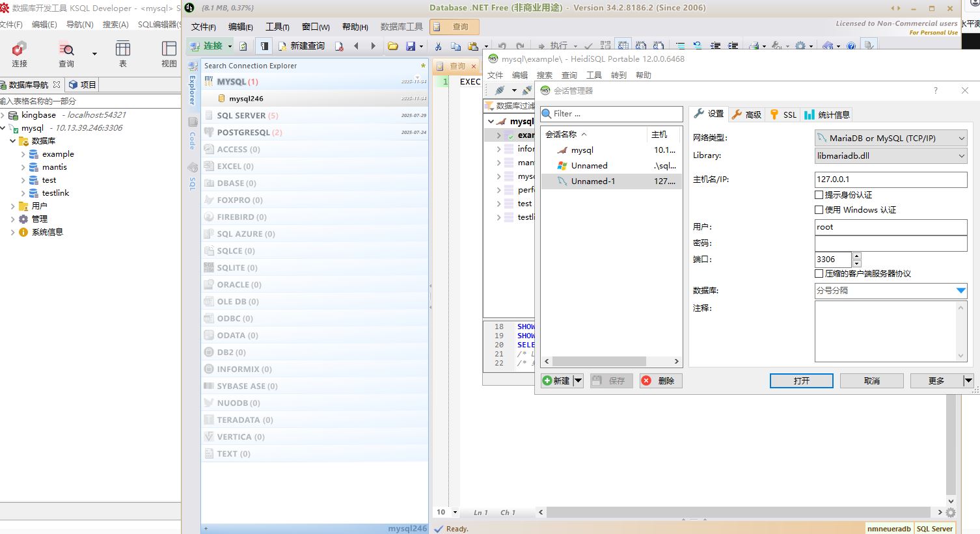Click the save disk icon in Database .NET toolbar
Screen dimensions: 980x534
pos(411,46)
